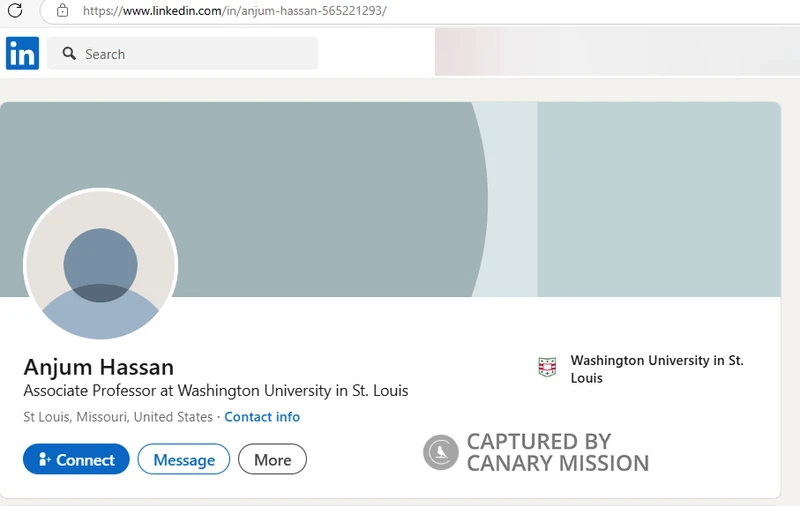Open the default profile avatar photo
This screenshot has width=800, height=506.
101,264
